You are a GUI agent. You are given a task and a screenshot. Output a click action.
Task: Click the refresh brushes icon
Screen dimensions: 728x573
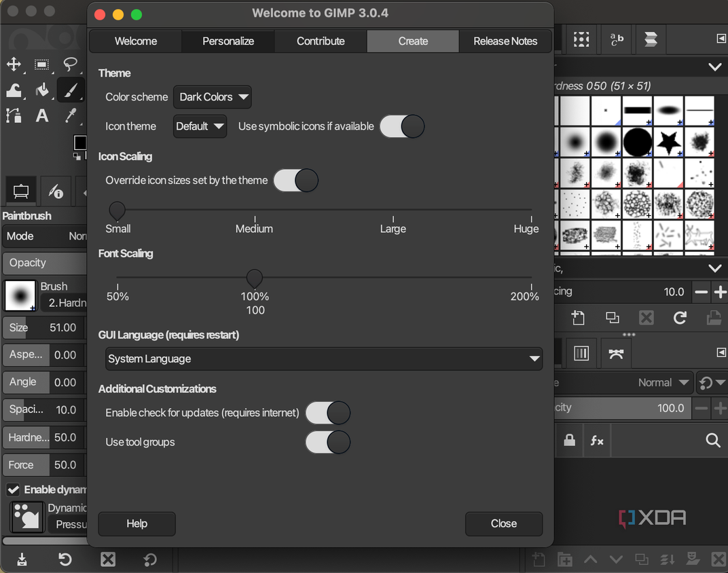pyautogui.click(x=680, y=318)
